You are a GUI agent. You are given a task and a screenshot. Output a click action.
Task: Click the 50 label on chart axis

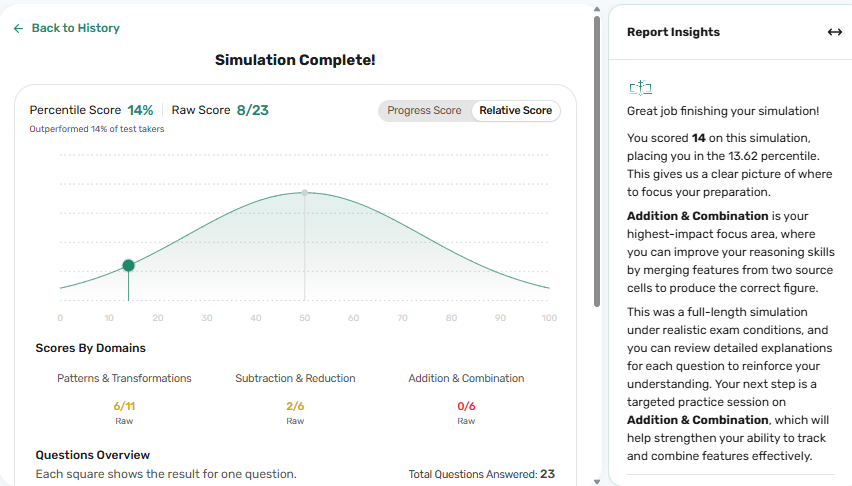click(x=305, y=318)
